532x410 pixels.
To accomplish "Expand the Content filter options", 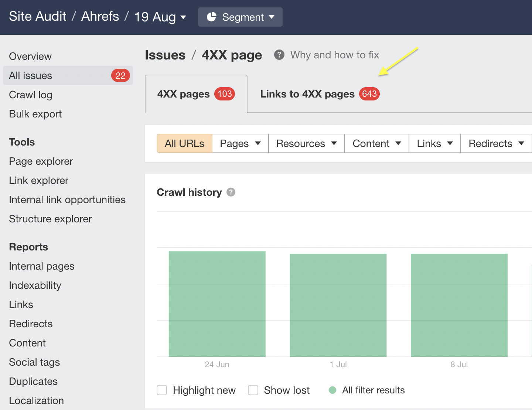I will point(376,143).
